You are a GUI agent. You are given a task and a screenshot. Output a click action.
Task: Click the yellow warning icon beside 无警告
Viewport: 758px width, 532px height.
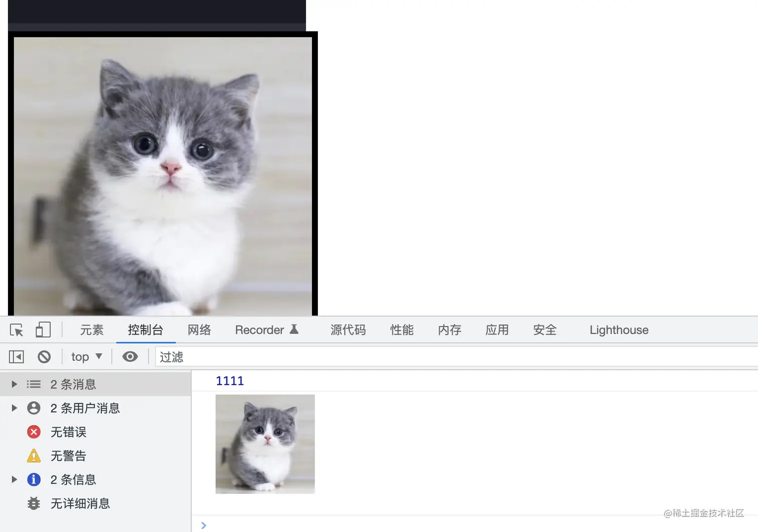[x=34, y=455]
